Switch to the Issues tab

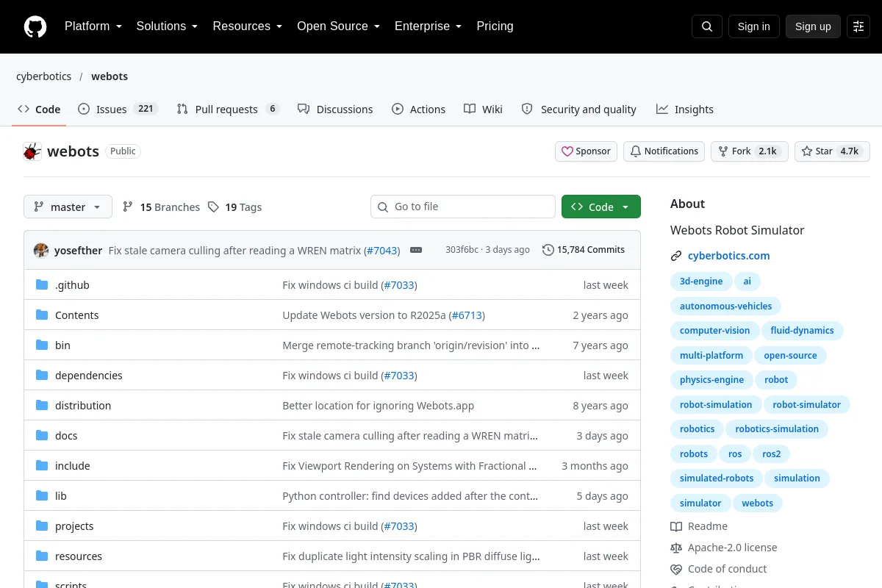coord(118,109)
